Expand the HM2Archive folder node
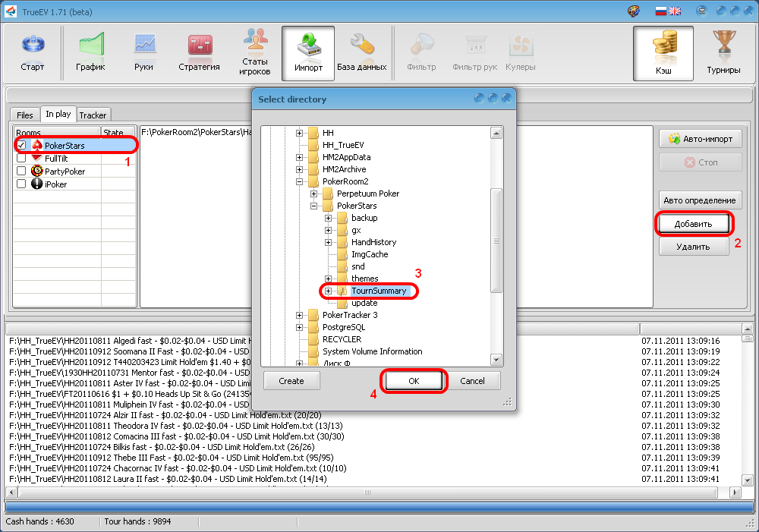The image size is (759, 532). click(x=299, y=169)
